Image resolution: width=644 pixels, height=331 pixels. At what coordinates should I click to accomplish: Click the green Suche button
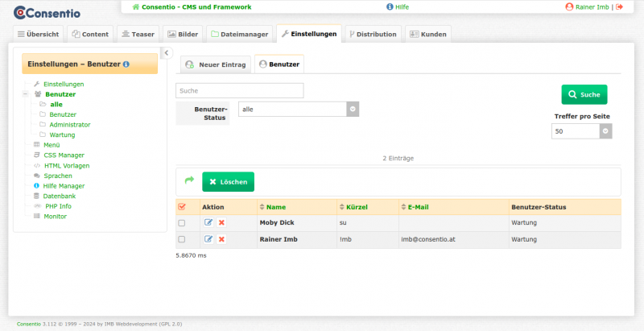(x=584, y=94)
